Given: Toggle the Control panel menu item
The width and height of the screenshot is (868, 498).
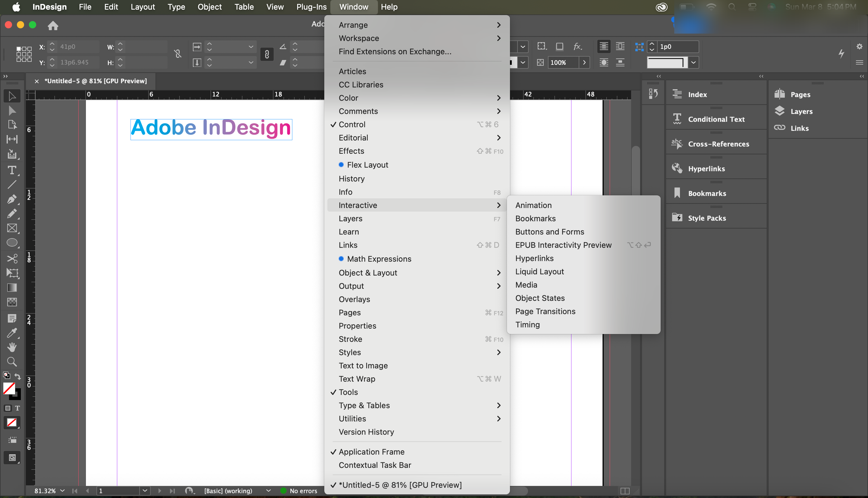Looking at the screenshot, I should click(352, 124).
